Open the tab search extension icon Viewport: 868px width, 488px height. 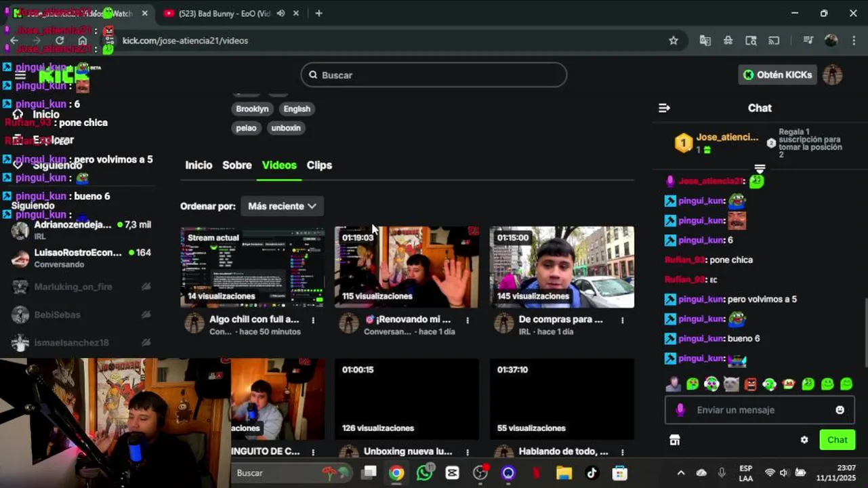751,41
